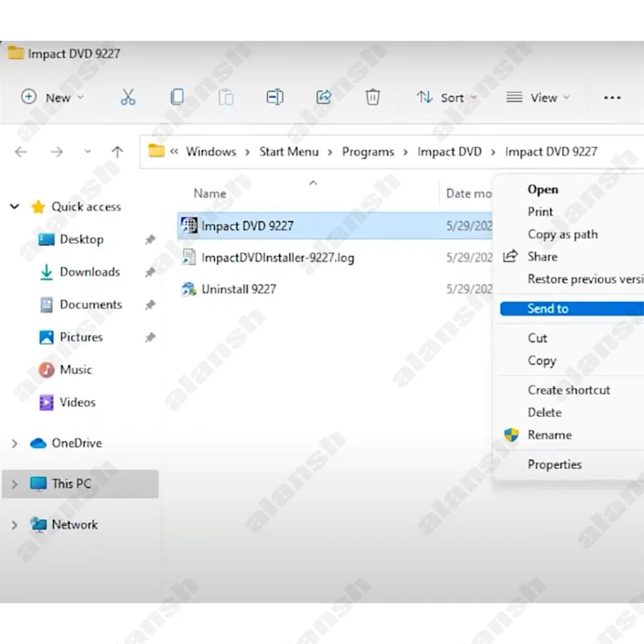The image size is (644, 644).
Task: Unpin Downloads using its pin icon
Action: tap(150, 272)
